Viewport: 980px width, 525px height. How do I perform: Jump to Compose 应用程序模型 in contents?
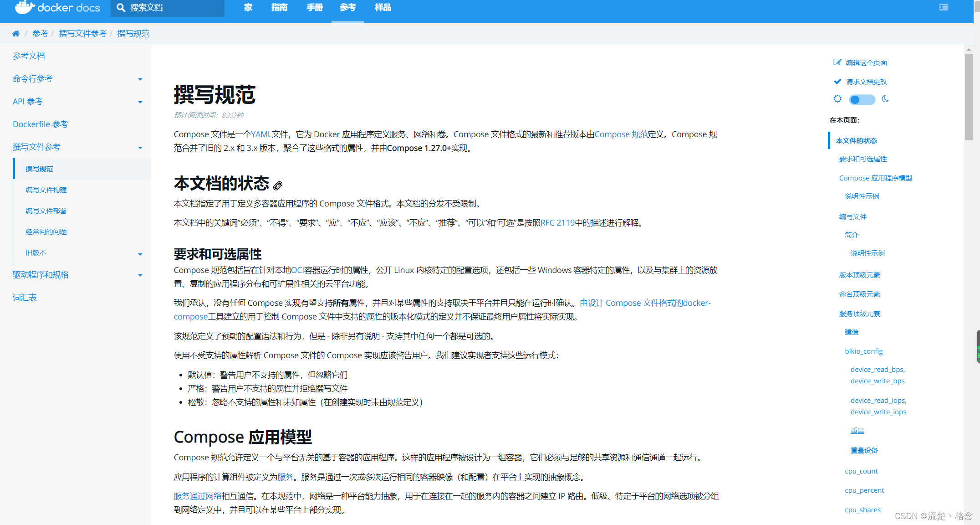pyautogui.click(x=876, y=178)
